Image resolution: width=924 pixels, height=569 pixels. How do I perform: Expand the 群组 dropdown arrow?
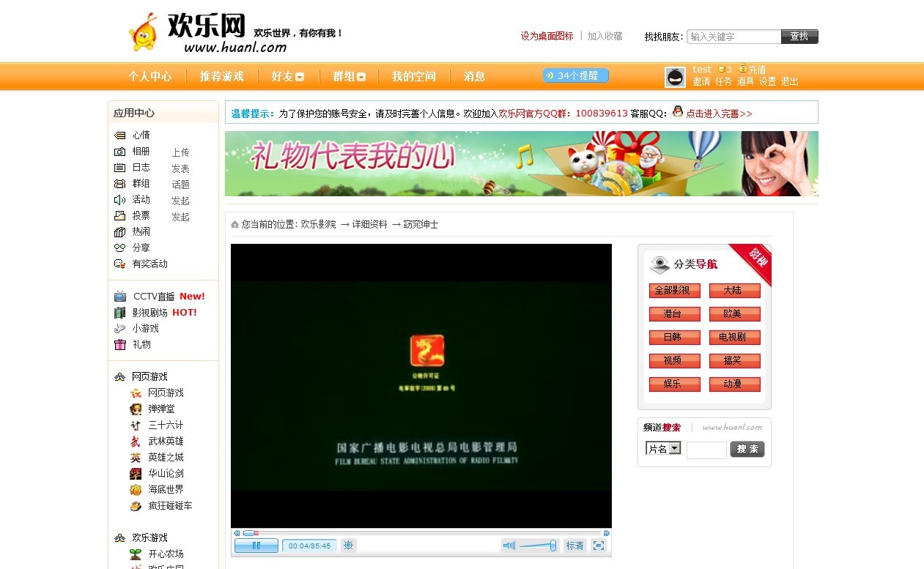(x=361, y=77)
